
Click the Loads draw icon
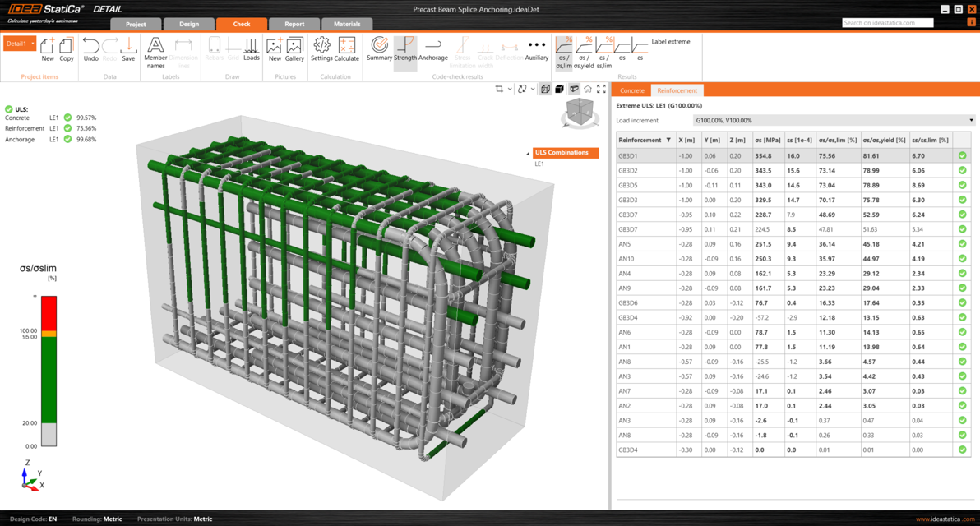pos(252,48)
